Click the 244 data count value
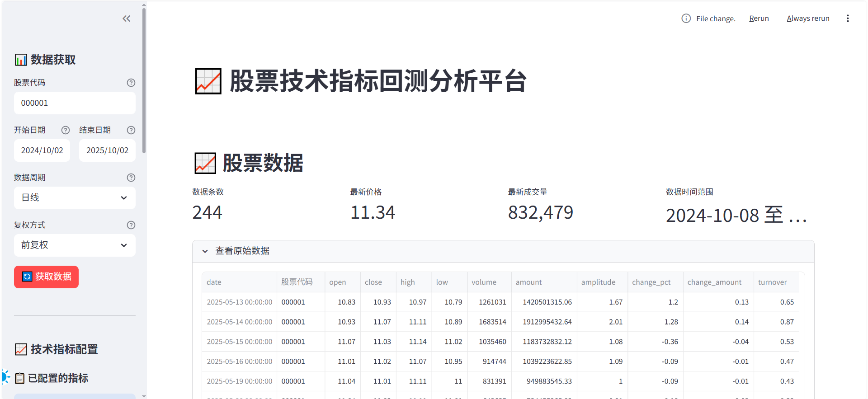This screenshot has height=399, width=868. coord(208,212)
